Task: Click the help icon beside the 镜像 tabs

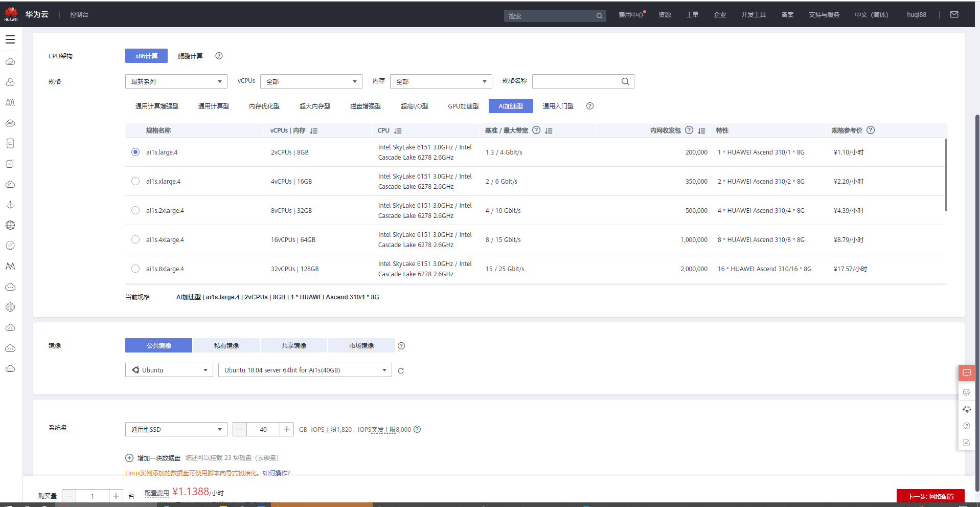Action: [x=401, y=346]
